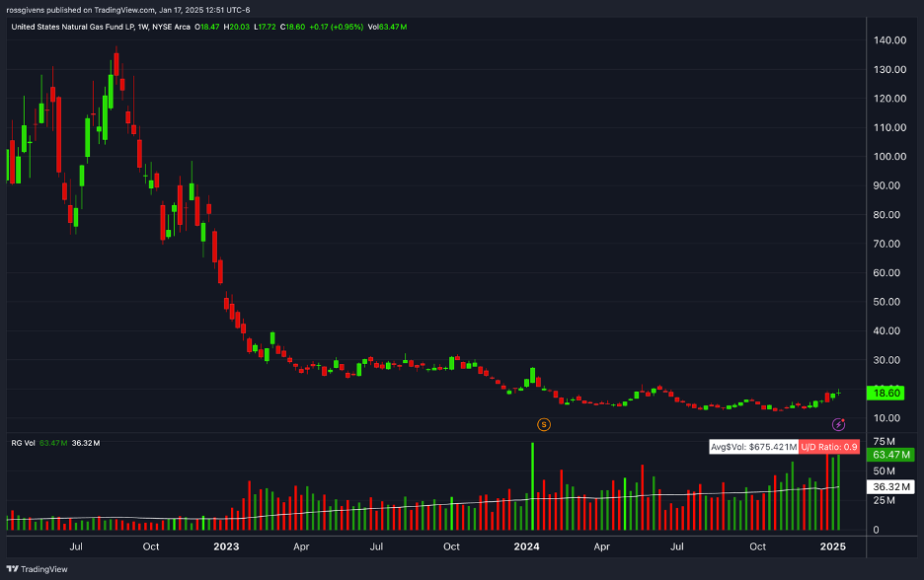Select the low value L17.72
924x580 pixels.
pos(265,27)
